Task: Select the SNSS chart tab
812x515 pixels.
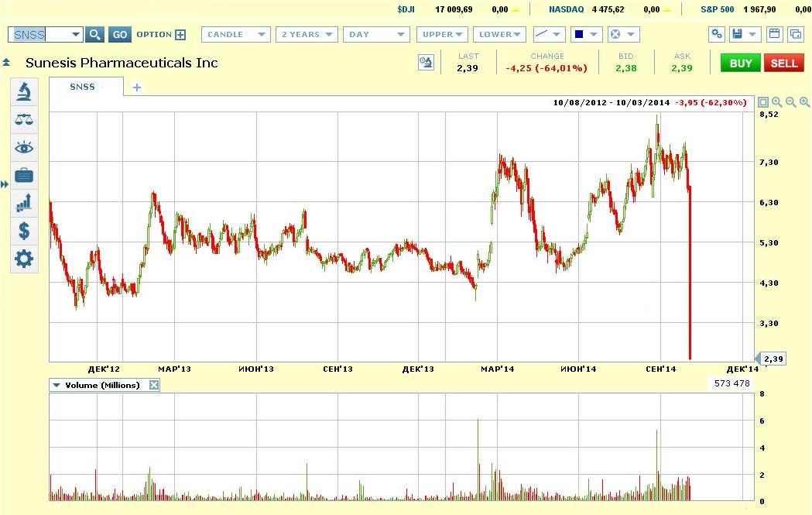Action: 83,88
